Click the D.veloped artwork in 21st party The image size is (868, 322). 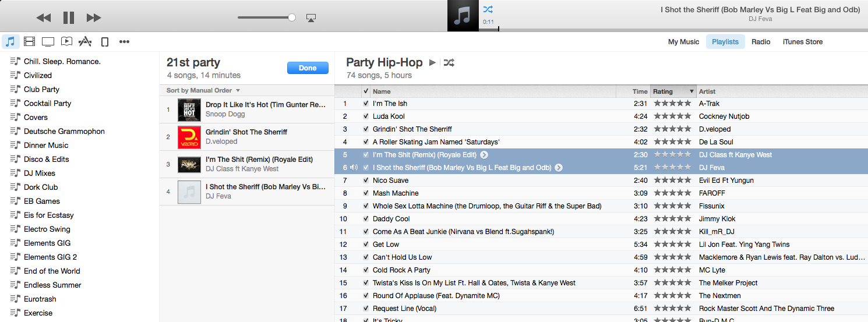[x=189, y=137]
